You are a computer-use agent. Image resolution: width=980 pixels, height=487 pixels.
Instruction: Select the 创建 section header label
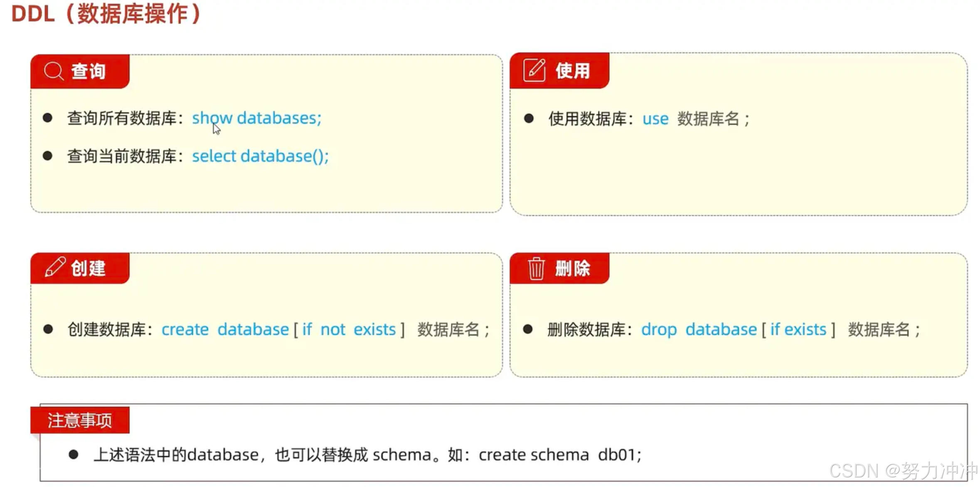(88, 268)
